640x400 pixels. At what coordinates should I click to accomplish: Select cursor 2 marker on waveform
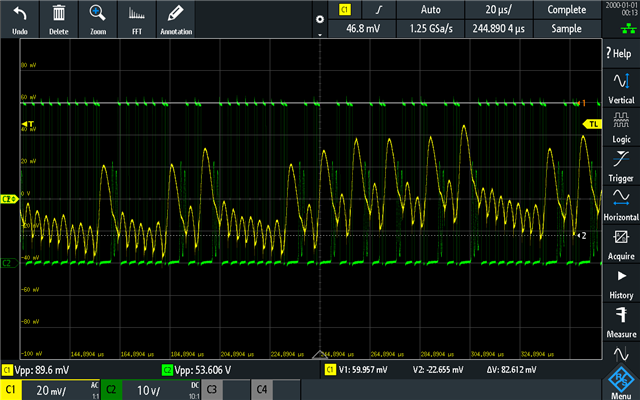582,236
